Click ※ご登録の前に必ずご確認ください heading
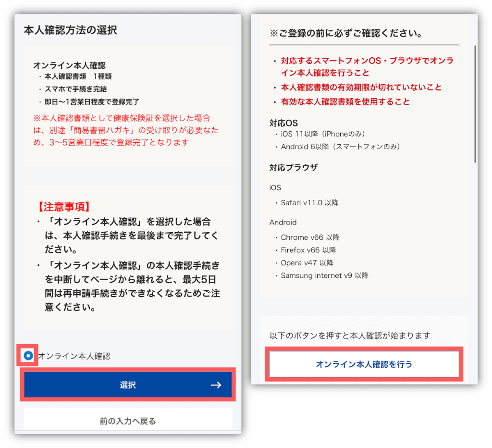 [346, 33]
